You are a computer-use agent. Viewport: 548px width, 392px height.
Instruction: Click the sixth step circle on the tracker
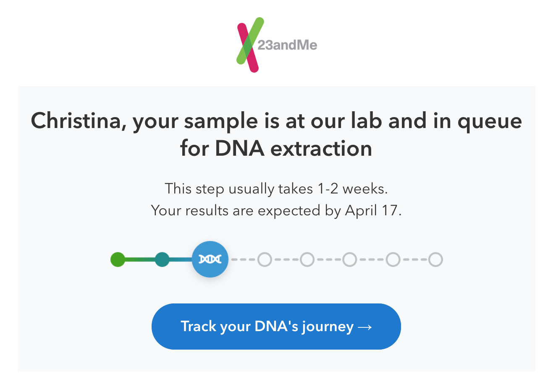click(x=349, y=259)
